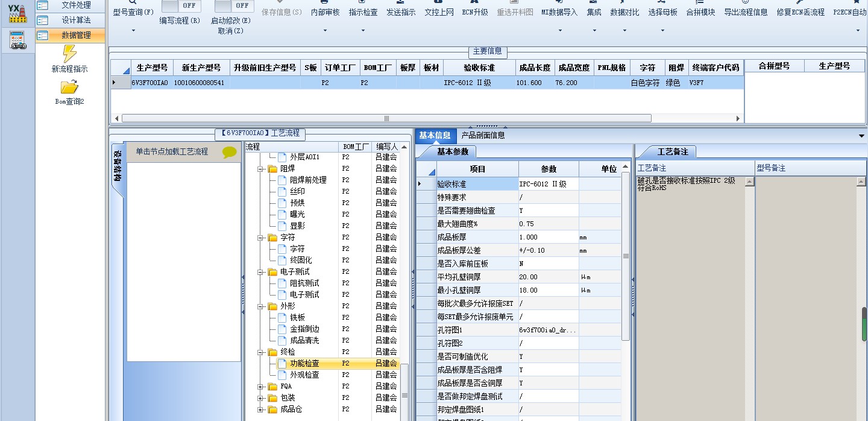This screenshot has width=868, height=421.
Task: Select the 工艺备注 tab
Action: (x=672, y=151)
